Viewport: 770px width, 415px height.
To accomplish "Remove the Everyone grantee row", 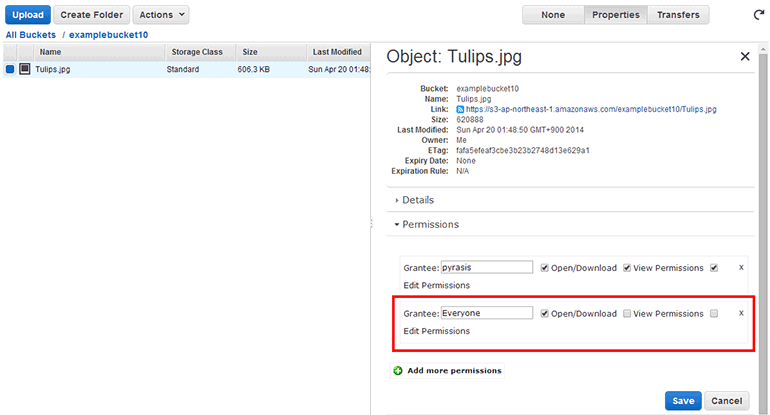I will tap(741, 313).
